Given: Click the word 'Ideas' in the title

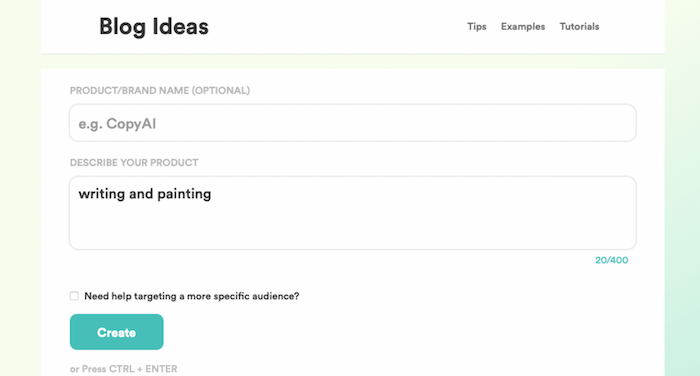Looking at the screenshot, I should click(x=180, y=26).
